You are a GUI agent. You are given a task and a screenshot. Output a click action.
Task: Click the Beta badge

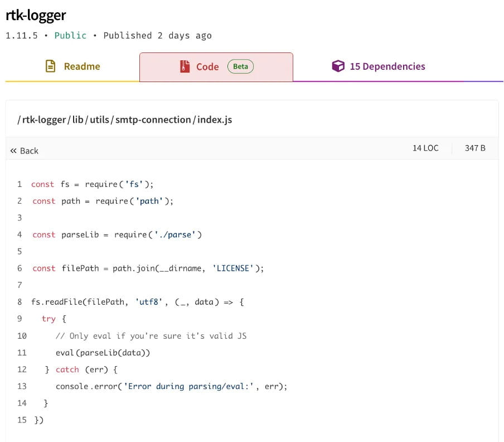(240, 66)
